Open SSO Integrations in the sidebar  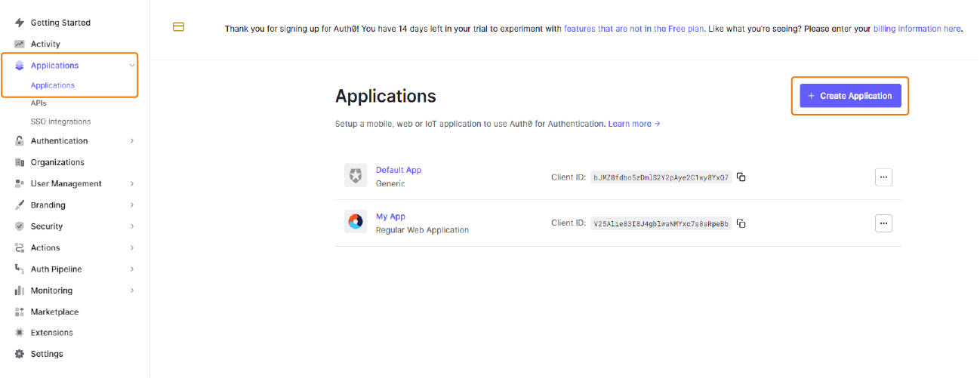pyautogui.click(x=60, y=121)
